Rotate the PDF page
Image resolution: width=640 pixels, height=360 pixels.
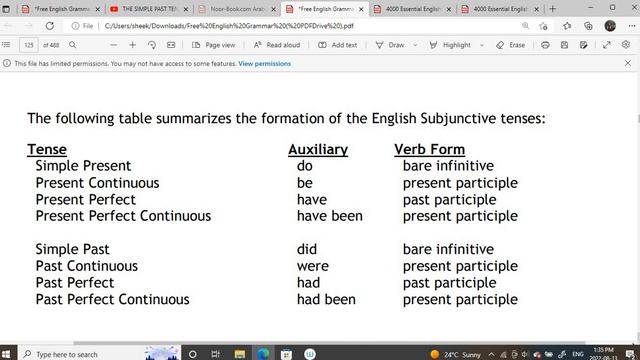point(152,45)
